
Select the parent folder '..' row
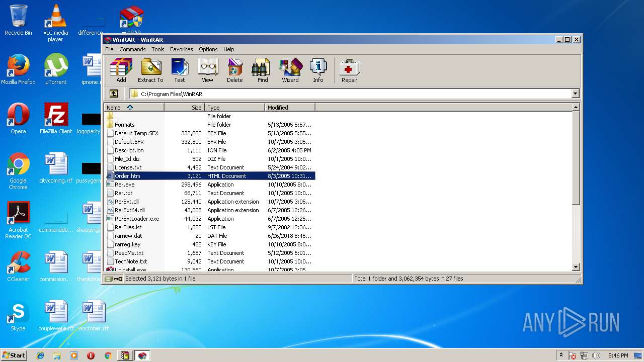click(210, 116)
